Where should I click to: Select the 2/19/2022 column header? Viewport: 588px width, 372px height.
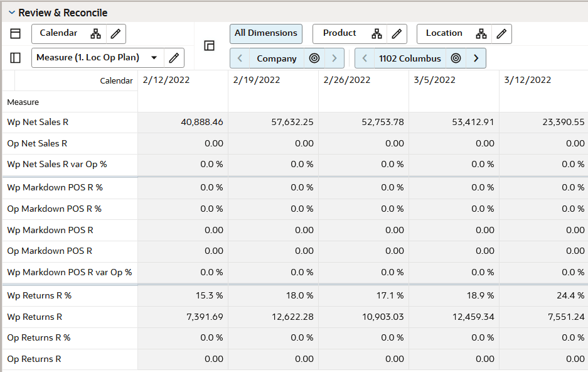[257, 80]
